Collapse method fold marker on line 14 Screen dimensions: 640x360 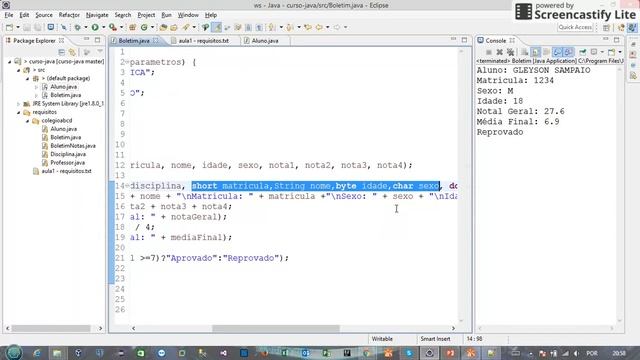click(127, 186)
